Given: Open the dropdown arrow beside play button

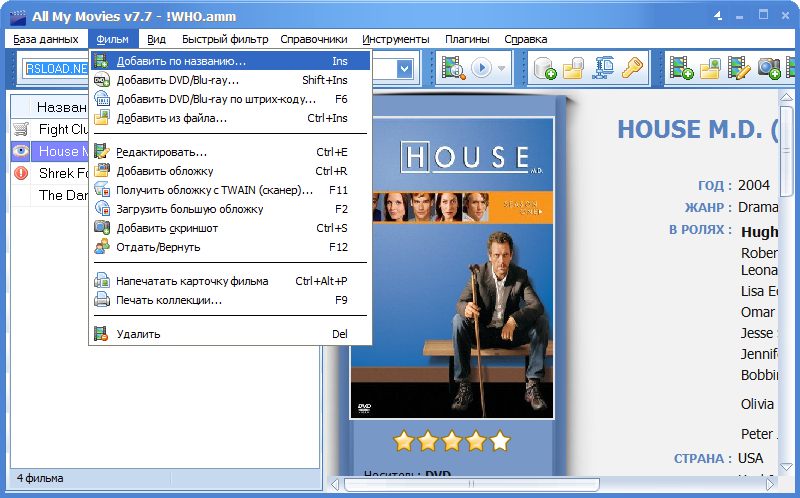Looking at the screenshot, I should [x=502, y=68].
